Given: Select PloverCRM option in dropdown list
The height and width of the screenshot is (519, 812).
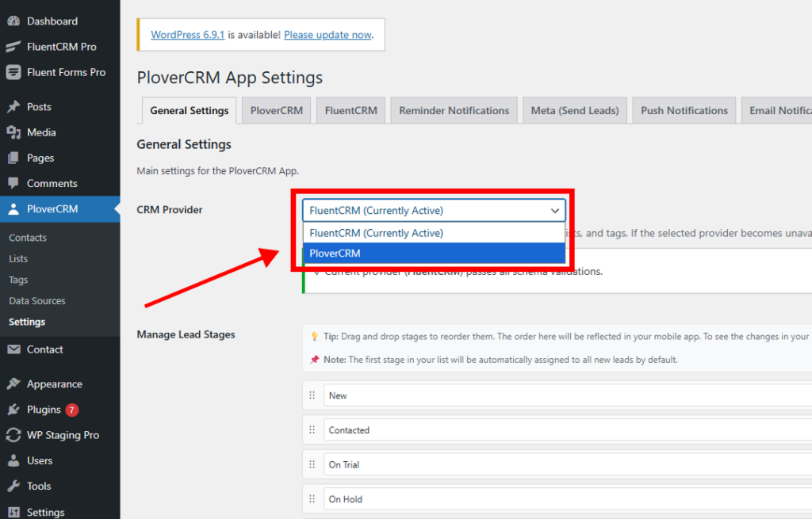Looking at the screenshot, I should pos(433,254).
